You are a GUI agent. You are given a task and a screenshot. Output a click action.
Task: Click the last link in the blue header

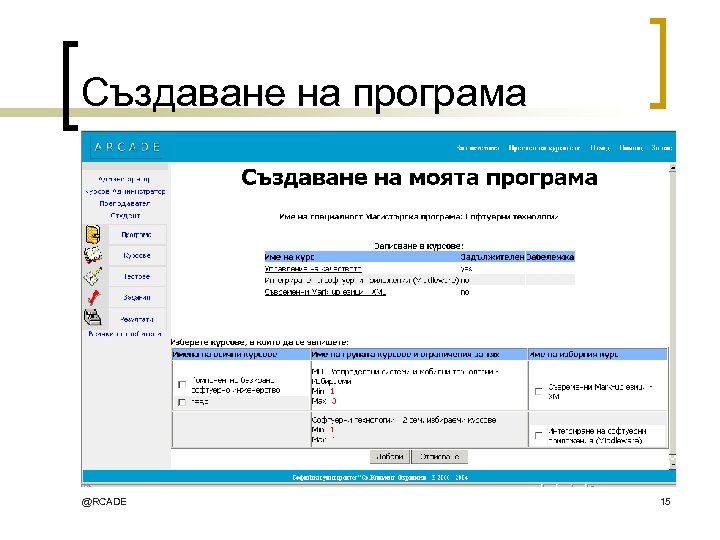(x=662, y=148)
